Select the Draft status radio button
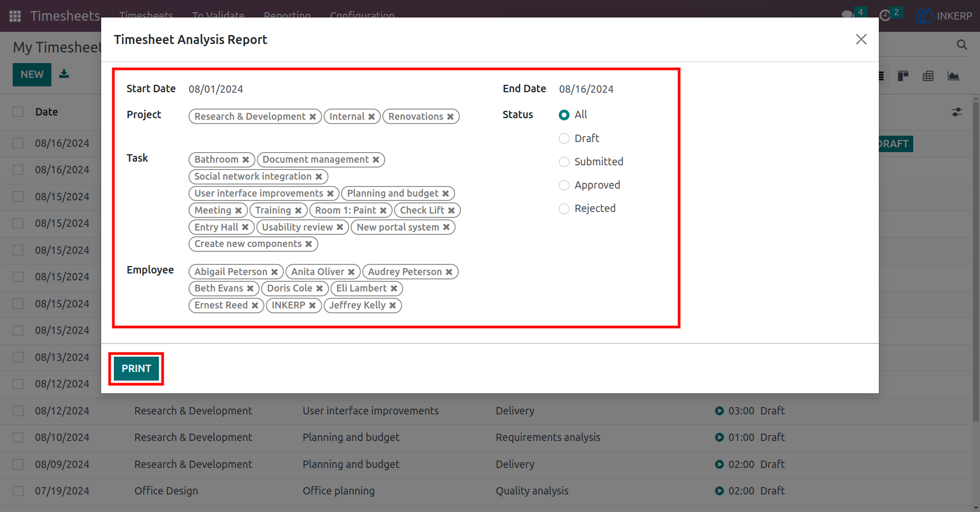This screenshot has width=980, height=512. click(x=564, y=138)
